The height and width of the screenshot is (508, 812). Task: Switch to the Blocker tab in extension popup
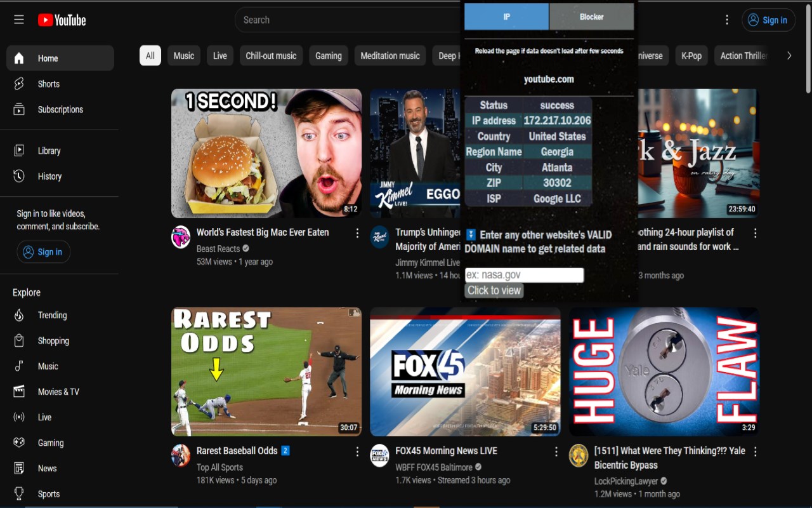pos(592,17)
